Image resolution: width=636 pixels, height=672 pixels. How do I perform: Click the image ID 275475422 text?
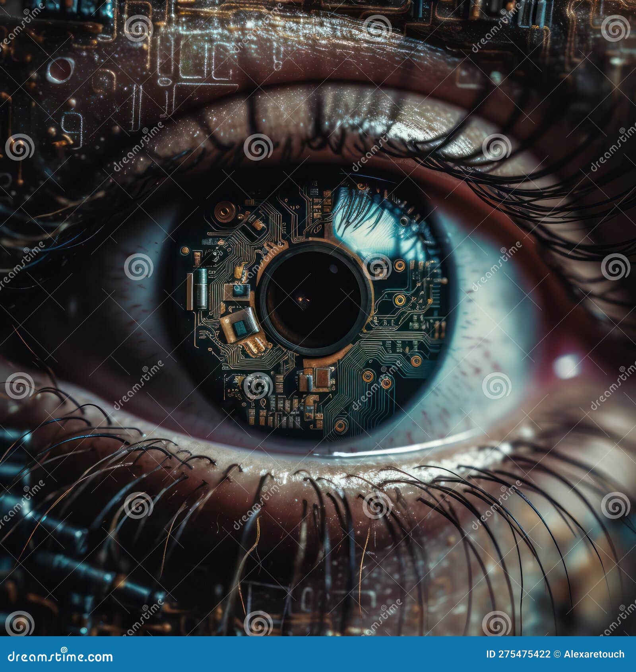point(519,654)
